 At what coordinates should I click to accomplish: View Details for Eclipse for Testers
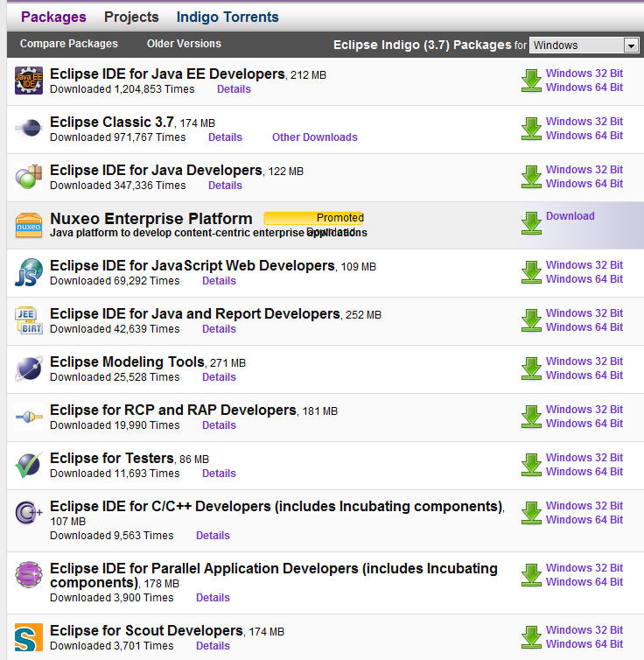(219, 474)
